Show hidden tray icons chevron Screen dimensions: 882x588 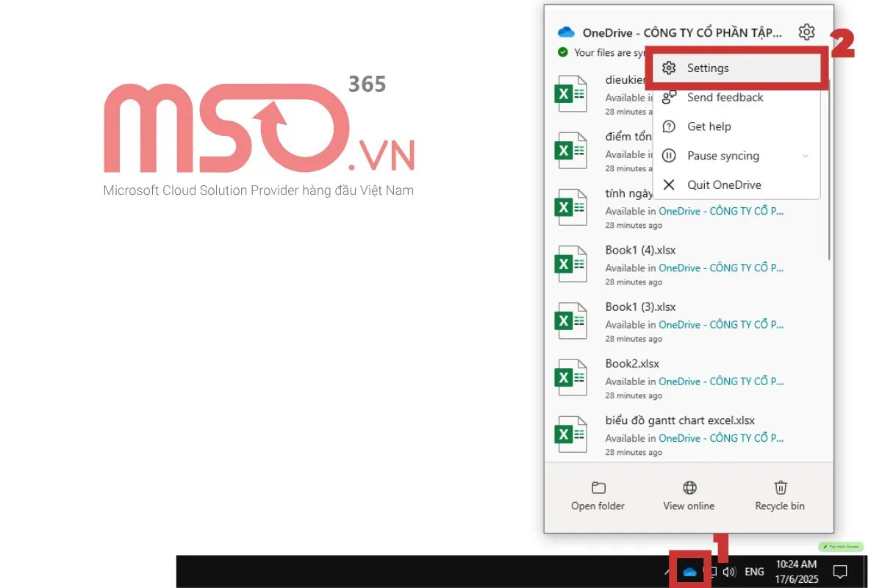[x=667, y=572]
